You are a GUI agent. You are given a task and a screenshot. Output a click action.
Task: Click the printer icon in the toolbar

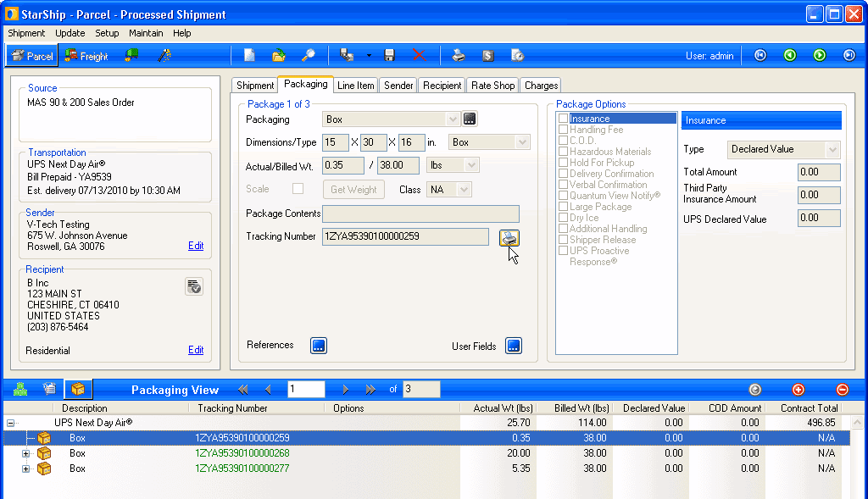459,55
